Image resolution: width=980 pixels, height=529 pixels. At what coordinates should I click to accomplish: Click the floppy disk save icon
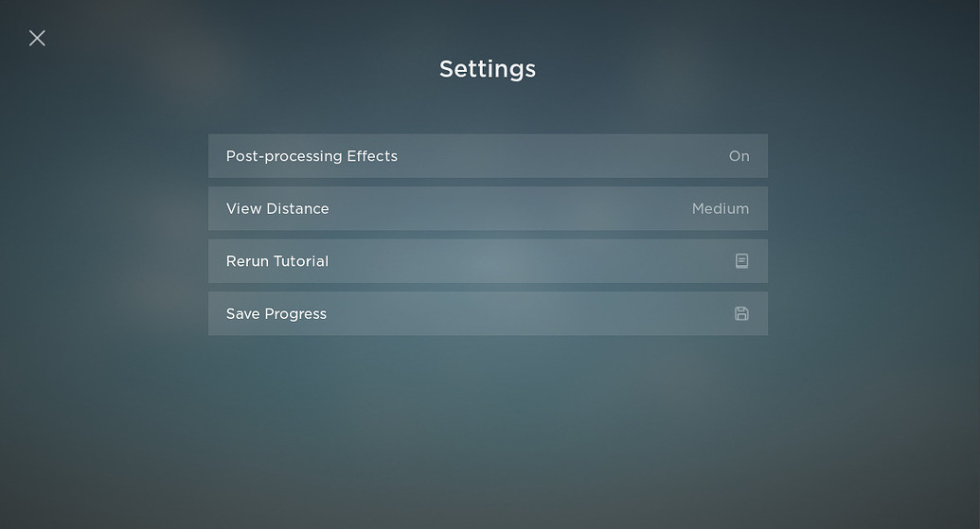tap(741, 314)
